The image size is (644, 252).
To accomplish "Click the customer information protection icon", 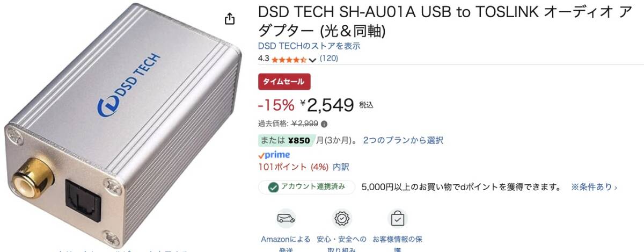I will coord(397,219).
